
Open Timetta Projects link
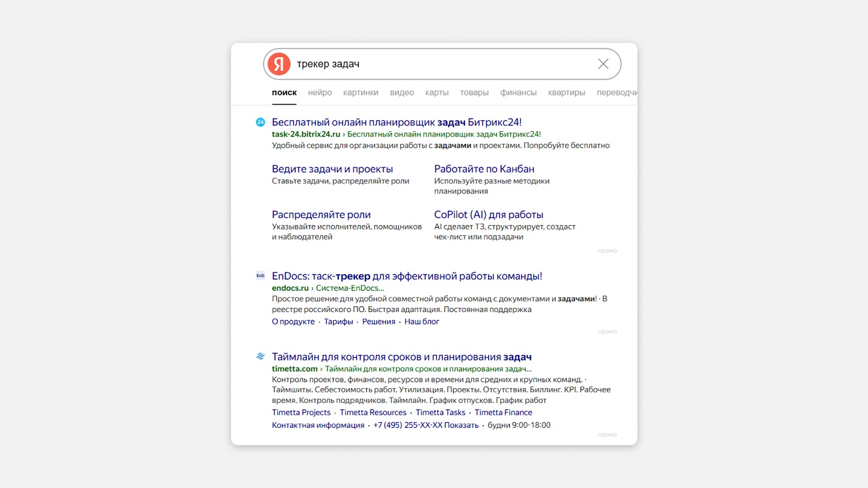(x=301, y=413)
